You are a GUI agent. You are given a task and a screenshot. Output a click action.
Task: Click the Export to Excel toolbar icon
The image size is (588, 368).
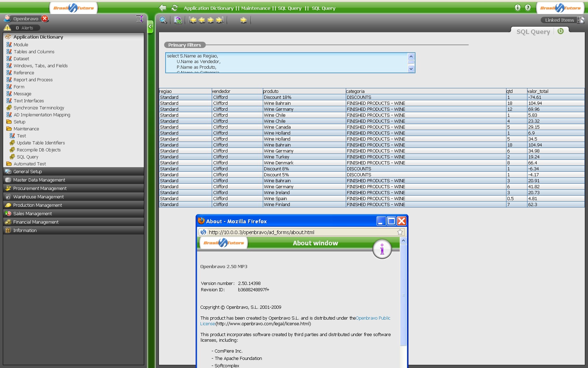[x=178, y=20]
